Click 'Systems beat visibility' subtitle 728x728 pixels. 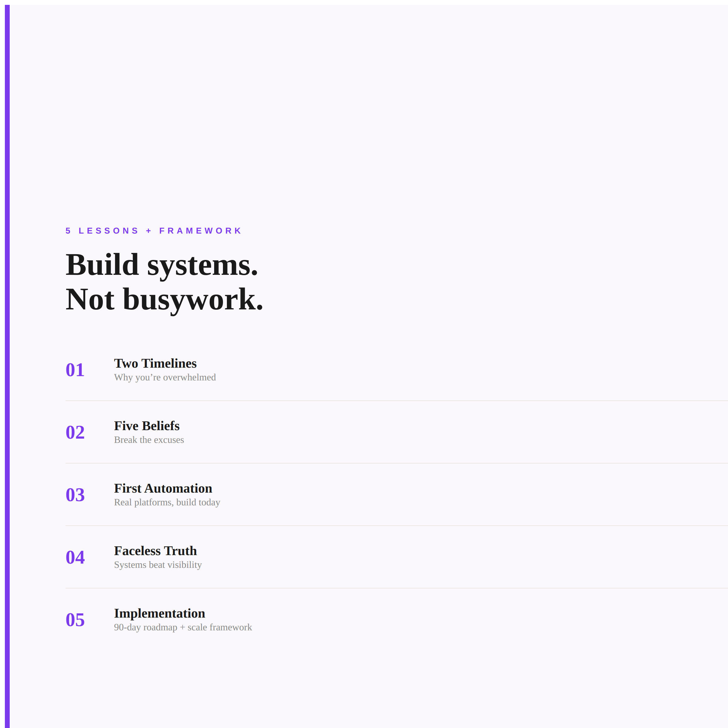[158, 565]
